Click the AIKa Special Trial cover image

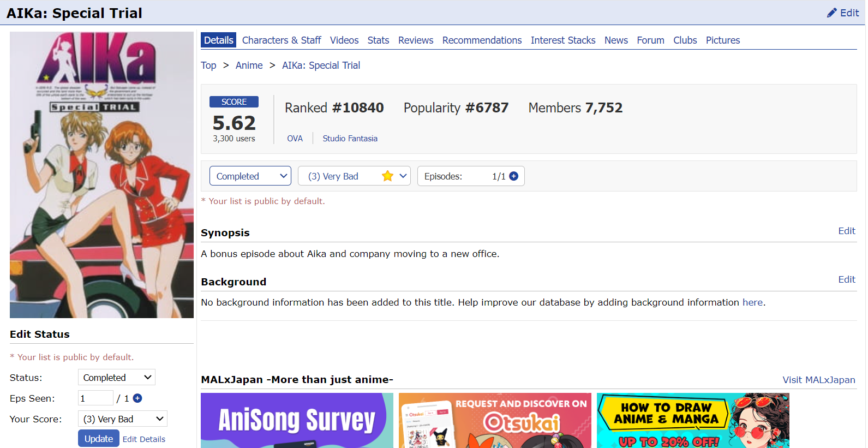click(101, 175)
